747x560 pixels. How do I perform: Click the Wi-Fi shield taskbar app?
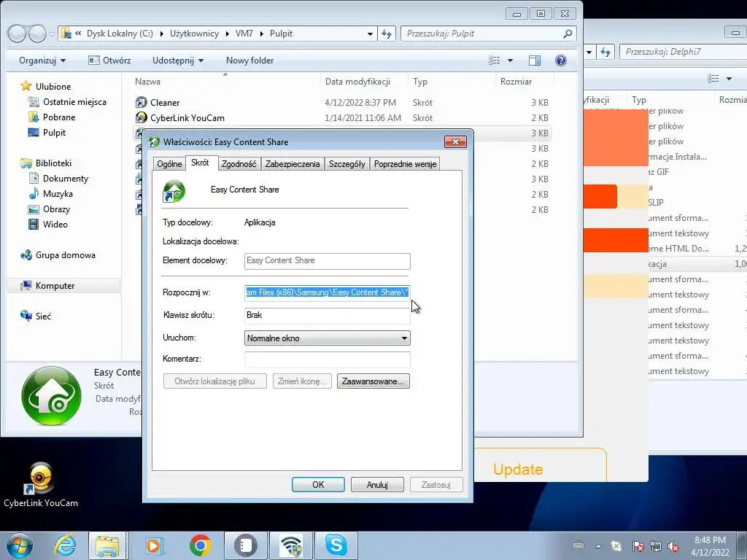291,545
